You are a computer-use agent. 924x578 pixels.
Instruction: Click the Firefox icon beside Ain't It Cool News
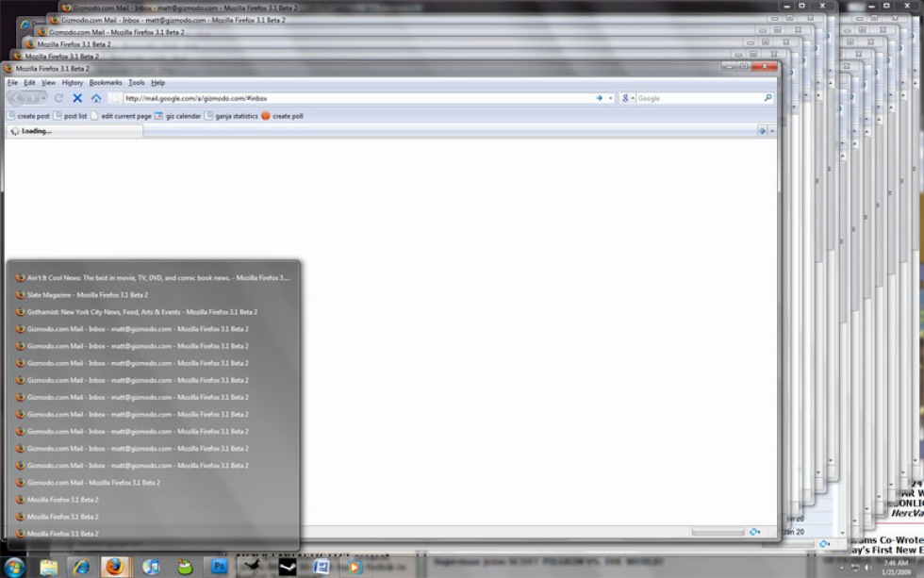coord(20,277)
